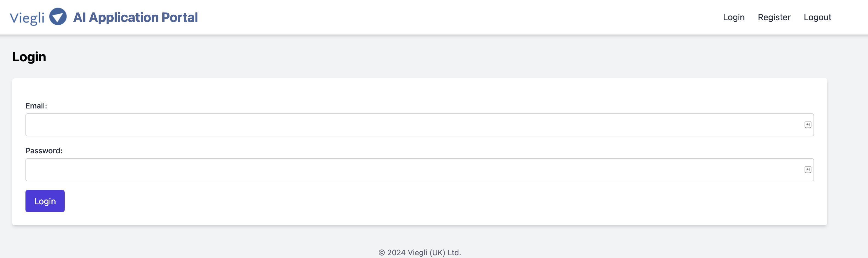The height and width of the screenshot is (258, 868).
Task: Click the password manager icon in Password field
Action: (808, 170)
